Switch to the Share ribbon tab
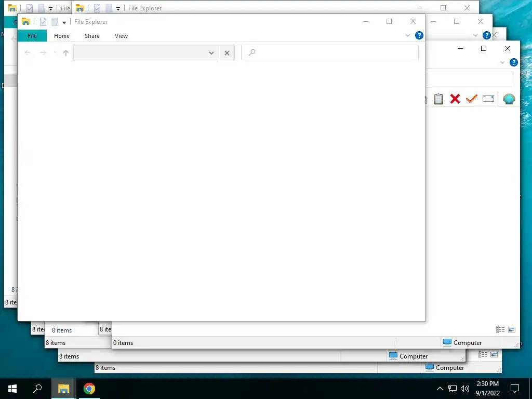 (92, 36)
